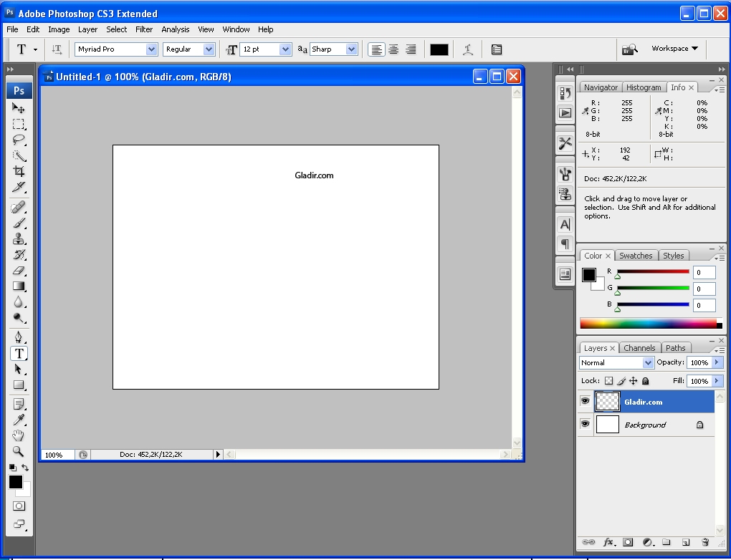
Task: Expand the anti-aliasing Sharp dropdown
Action: [x=351, y=49]
